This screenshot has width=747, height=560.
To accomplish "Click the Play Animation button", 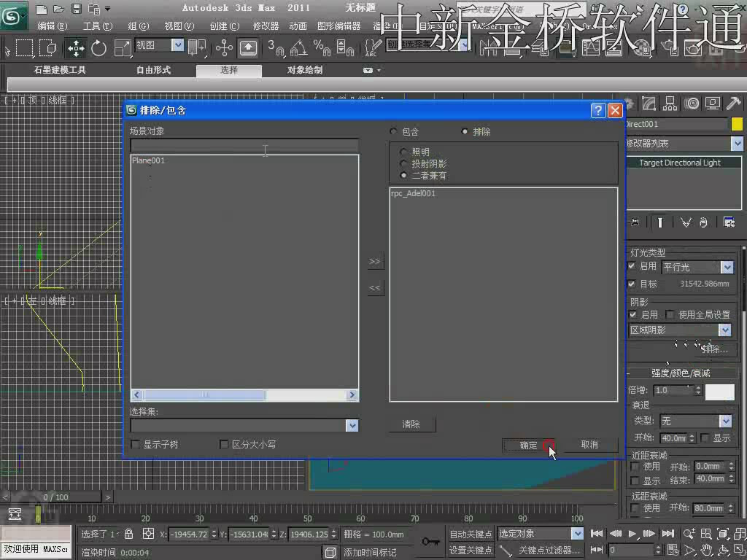I will 632,534.
